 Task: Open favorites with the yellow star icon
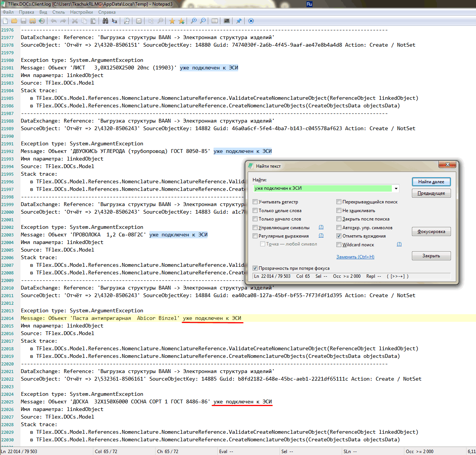(172, 21)
